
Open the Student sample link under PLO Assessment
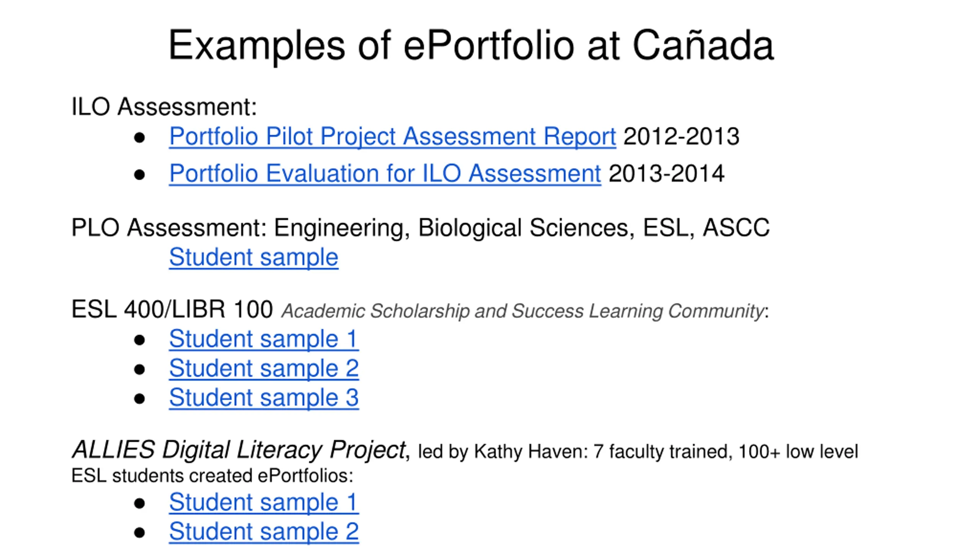tap(253, 257)
